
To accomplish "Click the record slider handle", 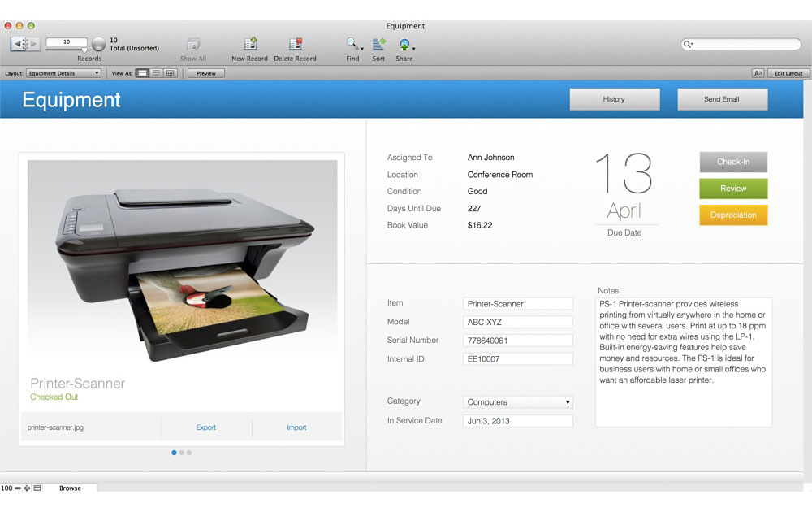I will click(84, 50).
